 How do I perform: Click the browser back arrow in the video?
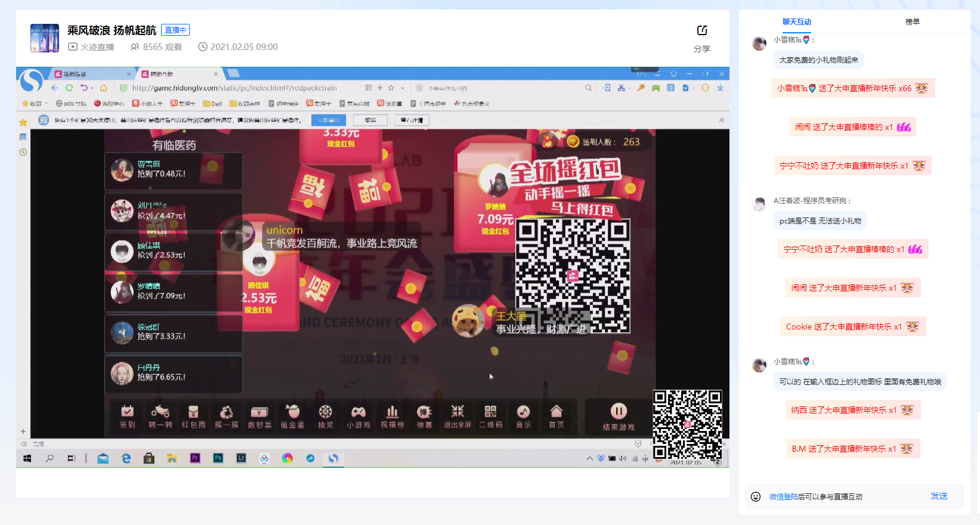coord(55,88)
